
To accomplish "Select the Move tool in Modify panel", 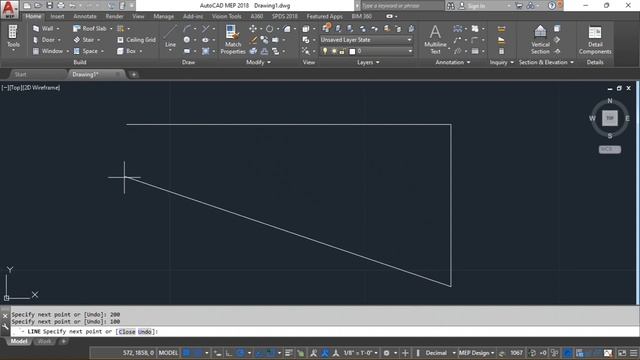I will pos(253,29).
